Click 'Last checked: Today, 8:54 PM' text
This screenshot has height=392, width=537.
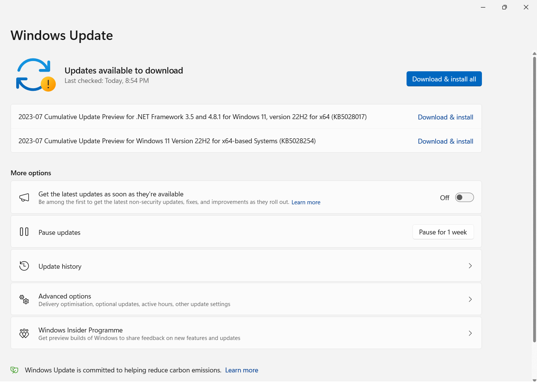[x=107, y=81]
